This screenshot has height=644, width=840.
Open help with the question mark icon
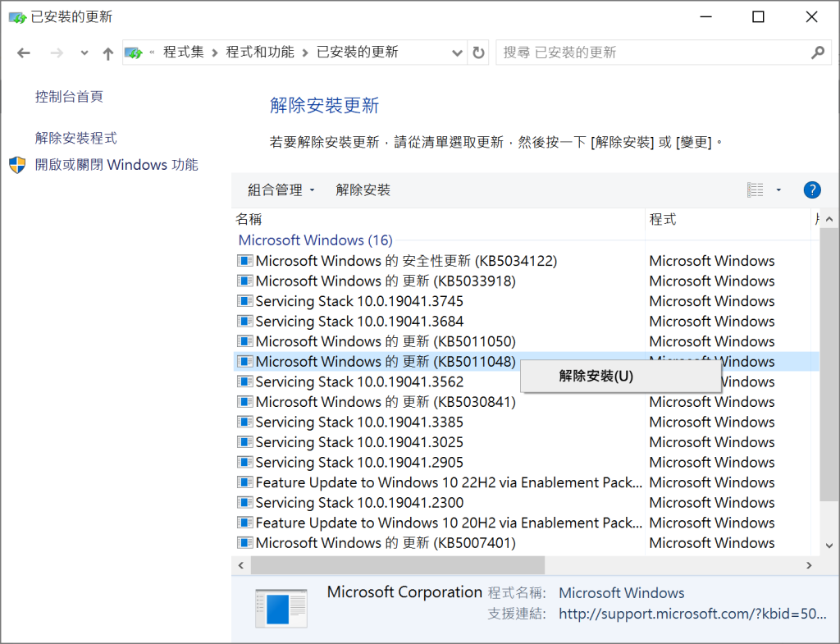[812, 190]
